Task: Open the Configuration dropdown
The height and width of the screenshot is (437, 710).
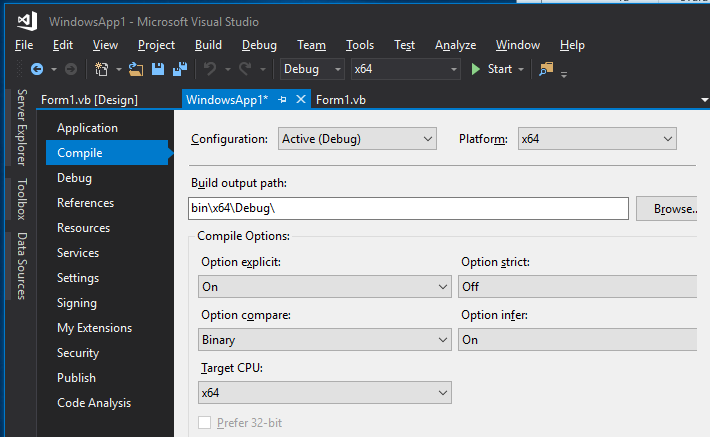Action: (x=357, y=139)
